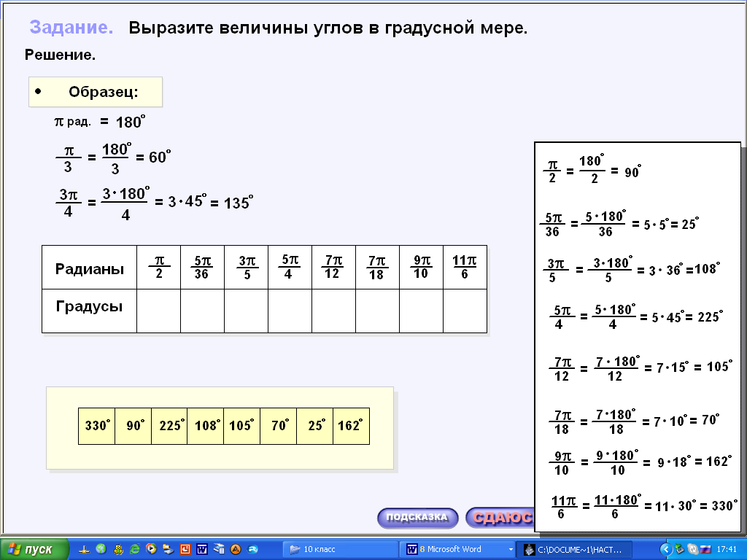
Task: Click the empty degrees cell under 7π/18
Action: 378,311
